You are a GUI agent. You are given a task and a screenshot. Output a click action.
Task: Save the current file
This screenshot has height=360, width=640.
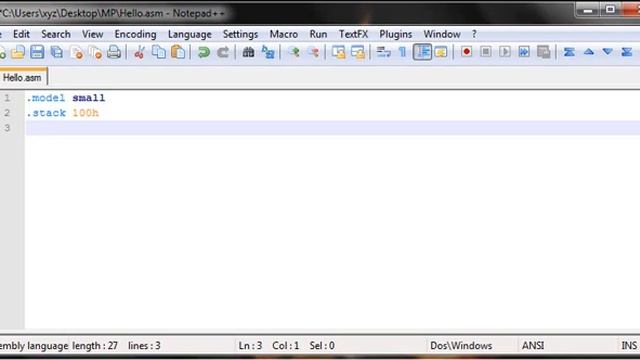(x=37, y=52)
